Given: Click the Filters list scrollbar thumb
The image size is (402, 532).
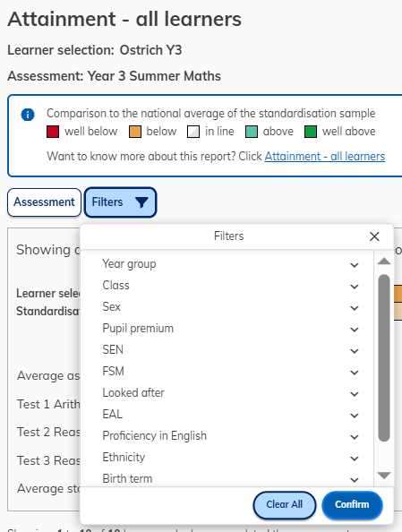Looking at the screenshot, I should coord(384,358).
